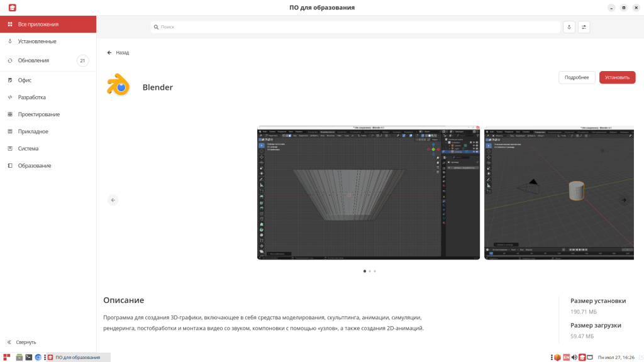Image resolution: width=644 pixels, height=362 pixels.
Task: Click the install size value 190.71 МБ
Action: coord(583,312)
